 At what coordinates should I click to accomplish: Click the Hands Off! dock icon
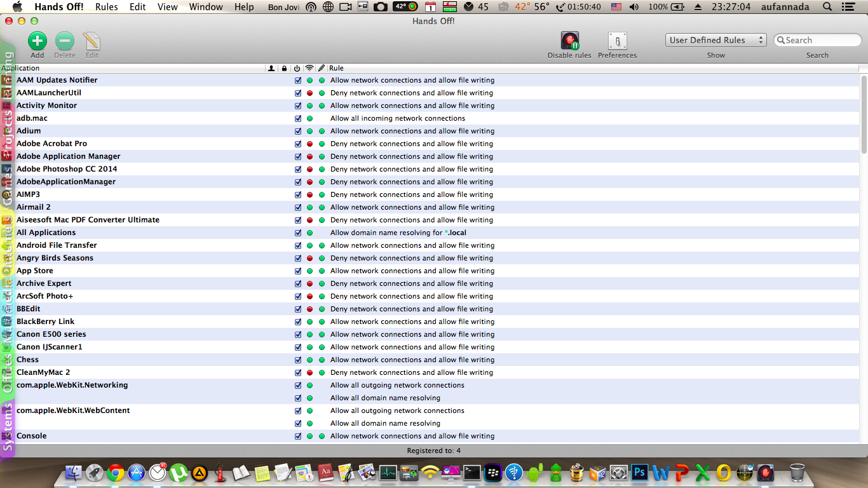[x=766, y=472]
